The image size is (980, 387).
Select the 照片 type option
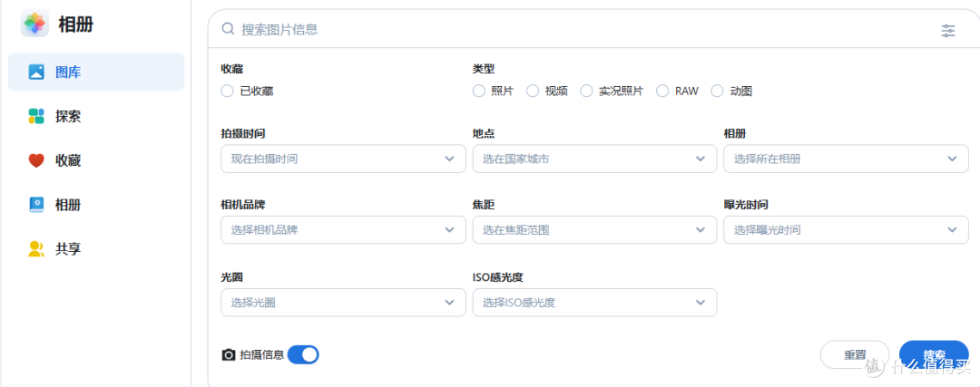(479, 92)
